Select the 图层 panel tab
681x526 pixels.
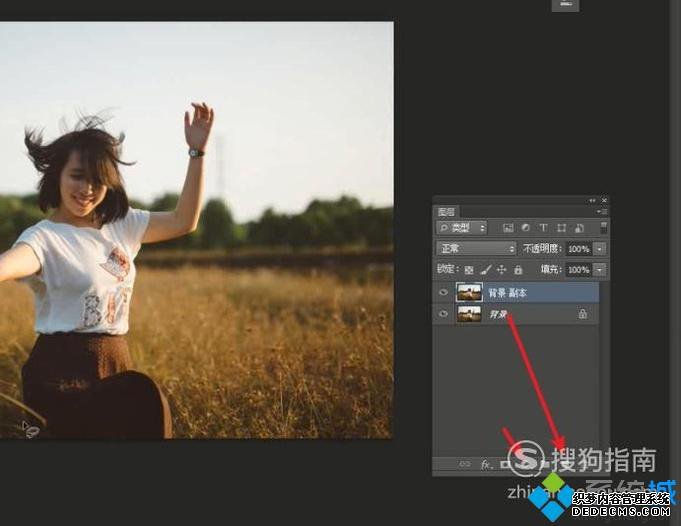click(446, 212)
